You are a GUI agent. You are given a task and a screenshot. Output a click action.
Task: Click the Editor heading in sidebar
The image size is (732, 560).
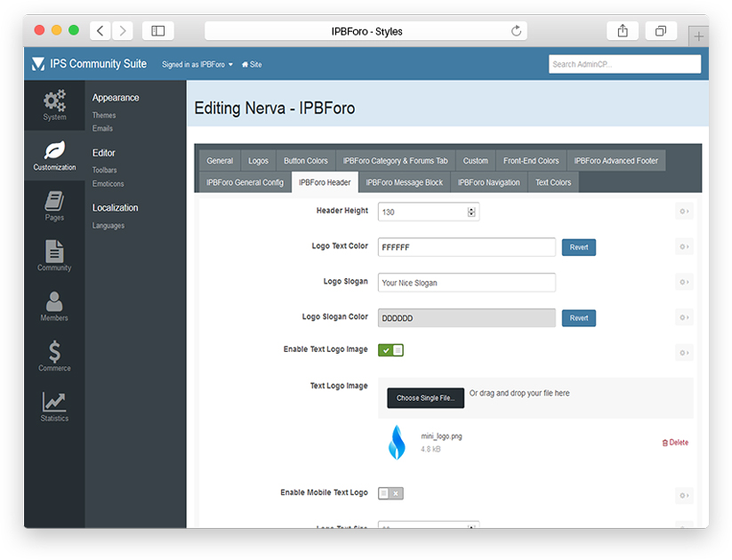104,153
